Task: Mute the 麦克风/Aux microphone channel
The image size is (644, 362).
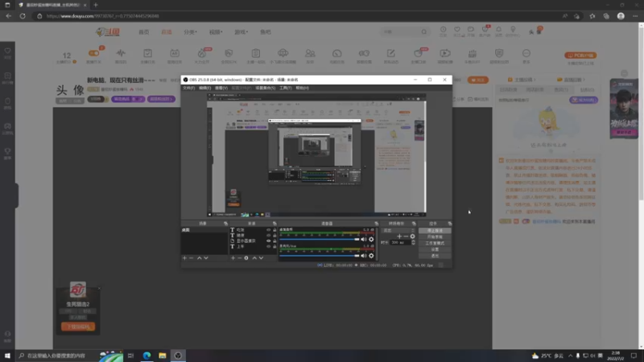Action: point(364,256)
